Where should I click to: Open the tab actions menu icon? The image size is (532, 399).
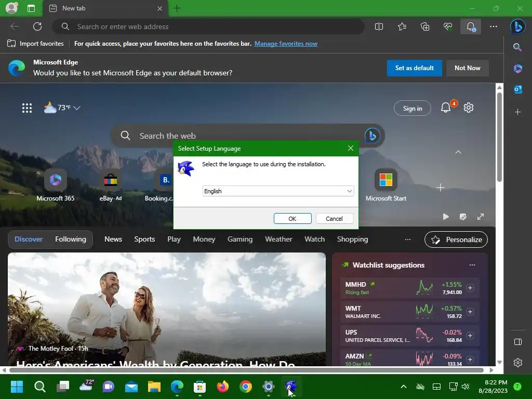point(31,8)
